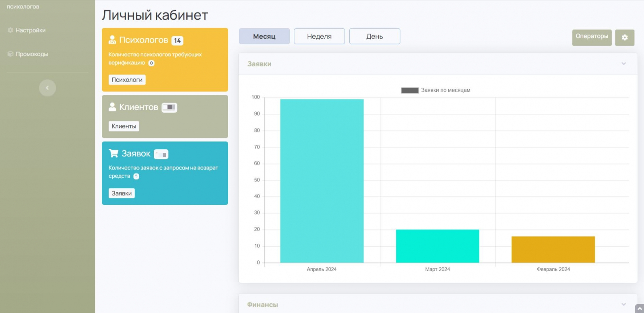Collapse the sidebar with the round arrow button

(47, 88)
